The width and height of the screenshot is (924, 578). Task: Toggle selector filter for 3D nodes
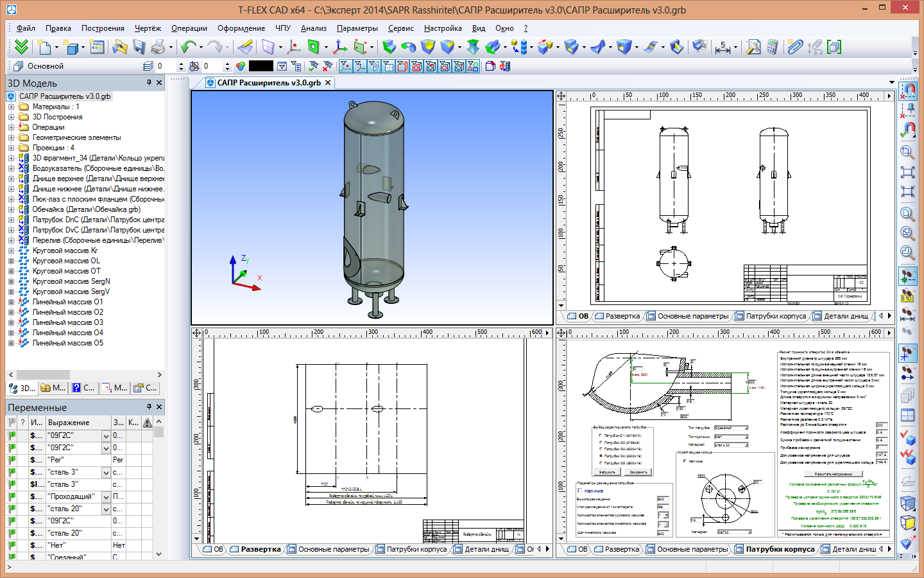[x=346, y=66]
